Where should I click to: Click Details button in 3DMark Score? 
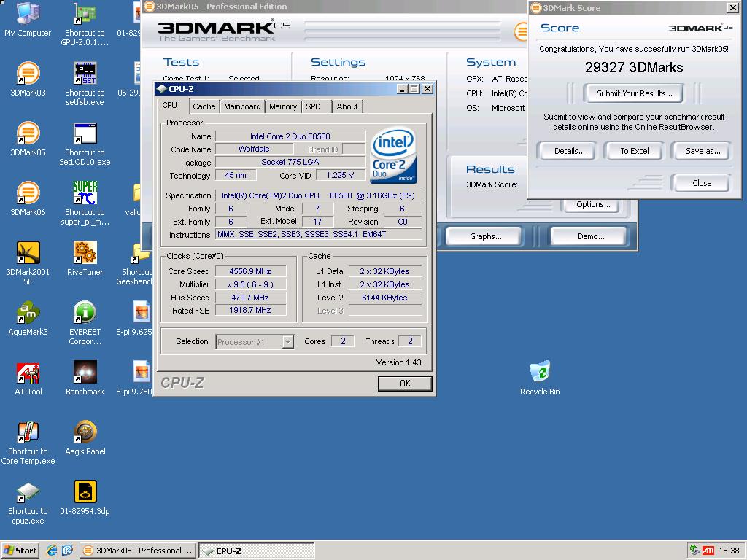[x=569, y=151]
